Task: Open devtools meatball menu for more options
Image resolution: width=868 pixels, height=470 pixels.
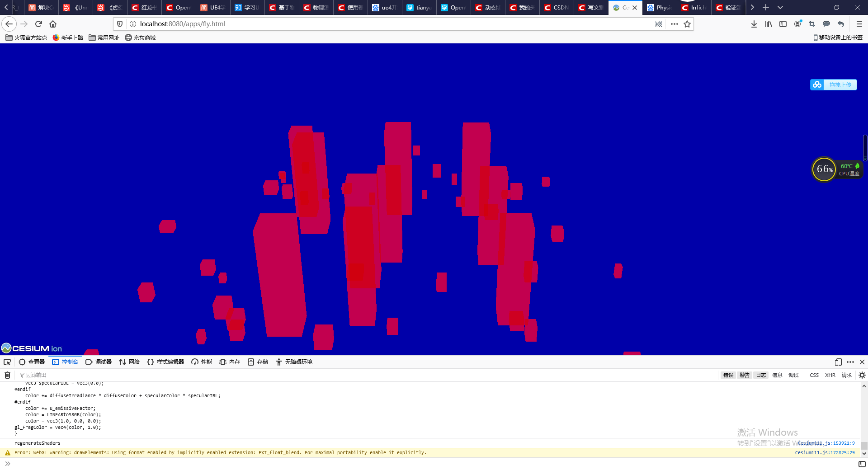Action: click(849, 362)
